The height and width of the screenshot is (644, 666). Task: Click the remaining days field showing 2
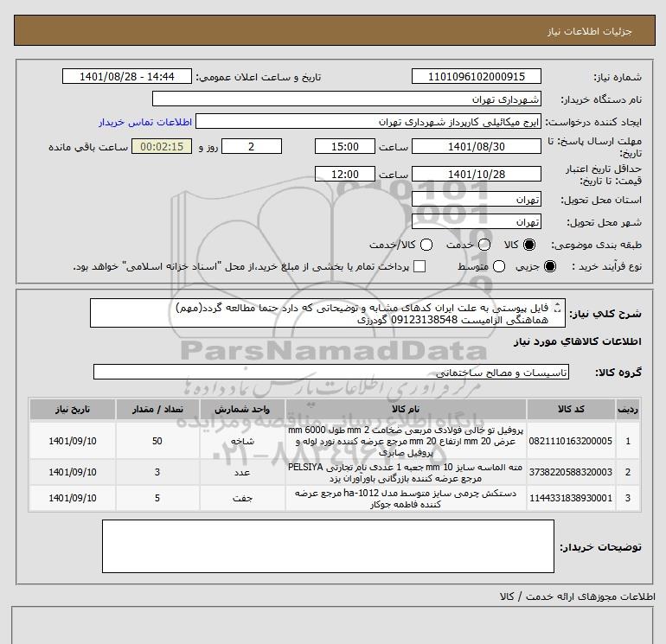tap(252, 146)
